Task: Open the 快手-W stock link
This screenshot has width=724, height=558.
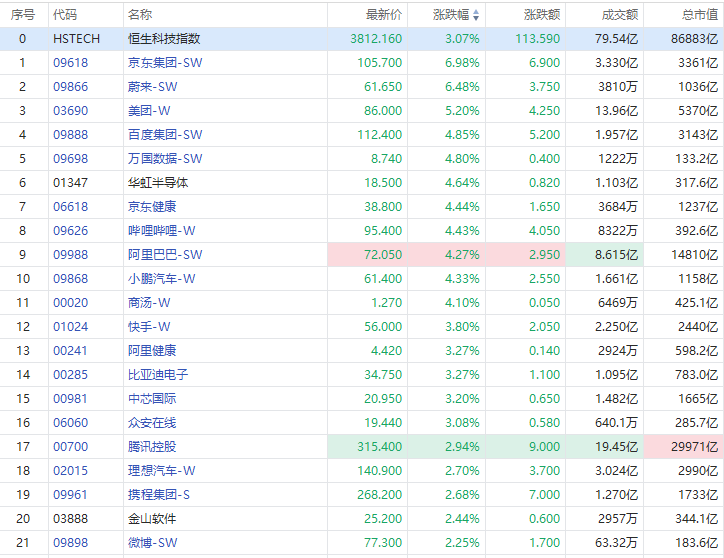Action: [x=149, y=327]
